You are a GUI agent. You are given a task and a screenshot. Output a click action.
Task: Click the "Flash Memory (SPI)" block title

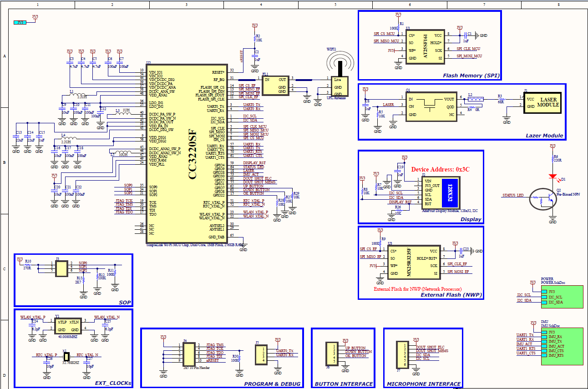coord(471,75)
